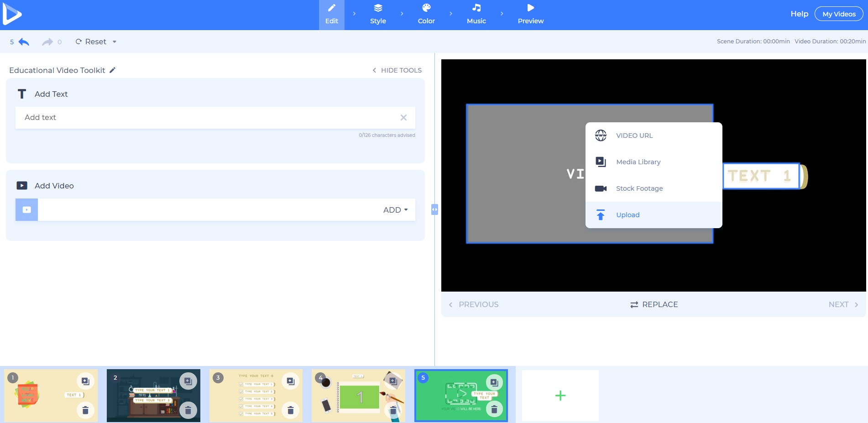Image resolution: width=868 pixels, height=423 pixels.
Task: Delete scene 2 with its trash icon
Action: tap(188, 410)
